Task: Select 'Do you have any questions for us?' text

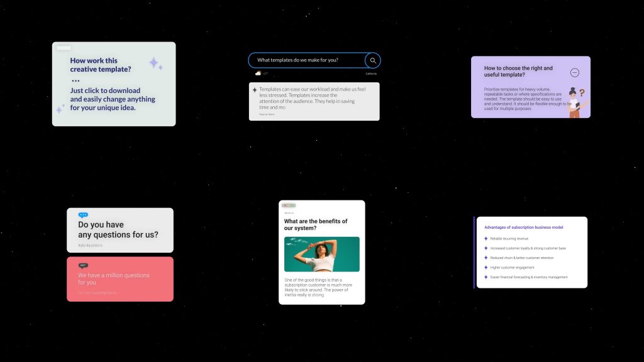Action: click(118, 229)
